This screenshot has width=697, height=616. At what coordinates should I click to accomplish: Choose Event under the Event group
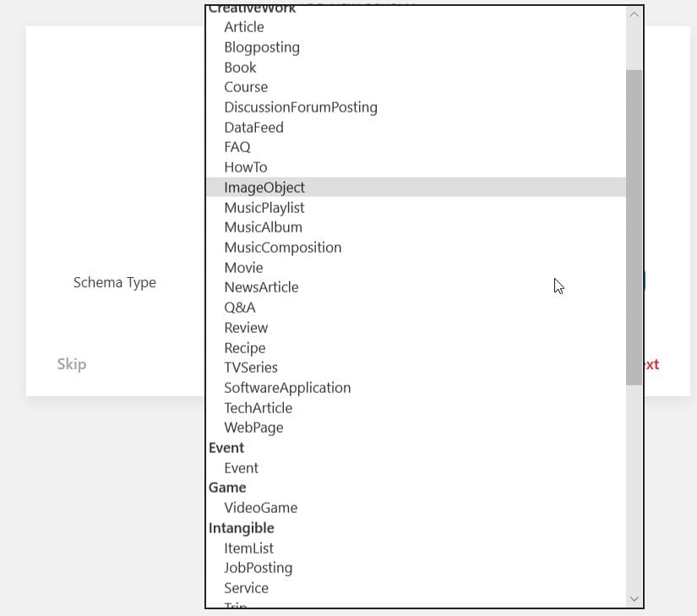(x=242, y=468)
